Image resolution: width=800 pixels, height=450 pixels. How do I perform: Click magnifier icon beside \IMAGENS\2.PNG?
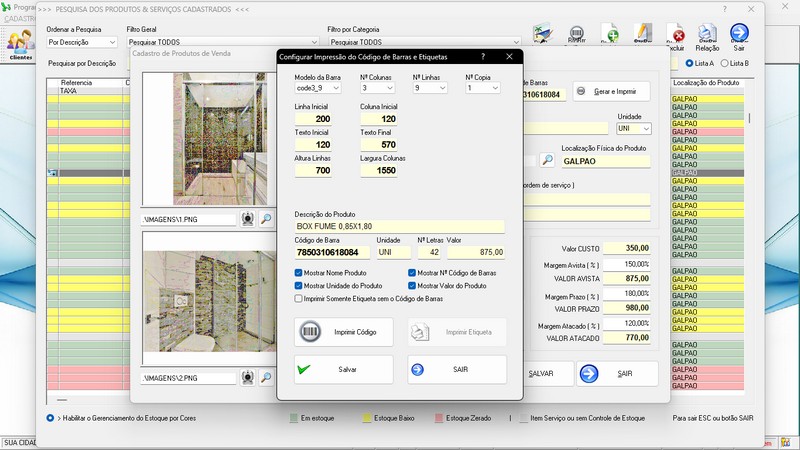point(266,378)
